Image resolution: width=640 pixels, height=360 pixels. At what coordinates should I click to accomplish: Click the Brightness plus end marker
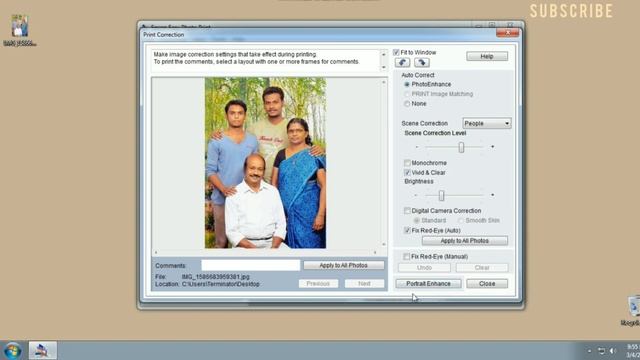(x=493, y=196)
